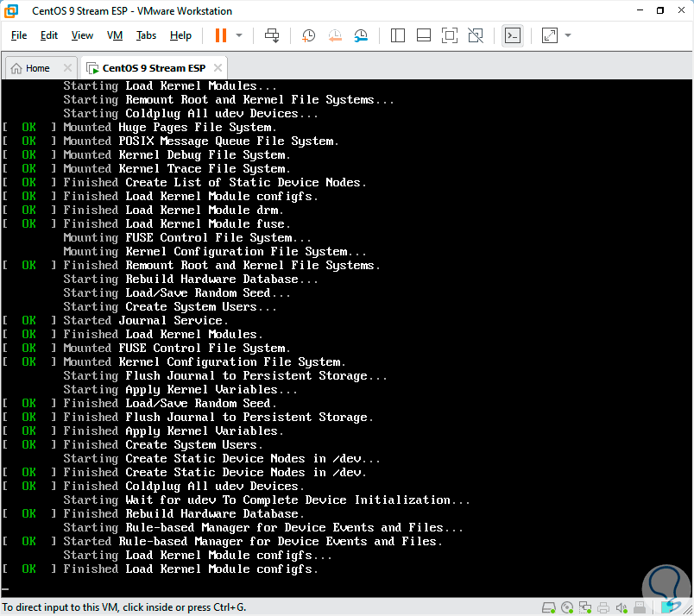Click the stretch guest display icon
This screenshot has width=694, height=616.
pyautogui.click(x=549, y=35)
